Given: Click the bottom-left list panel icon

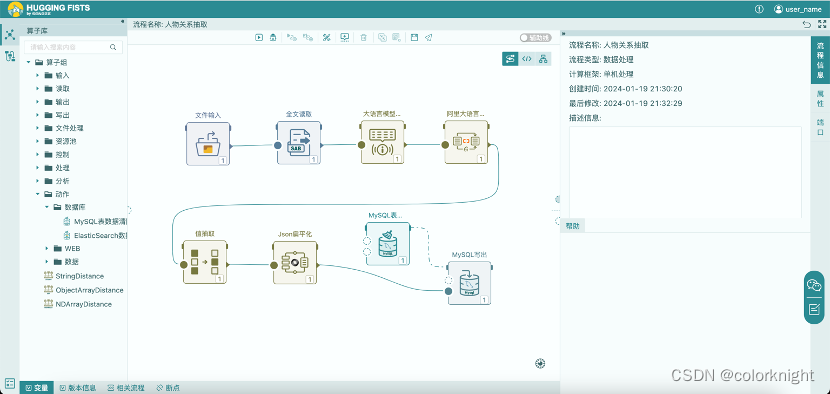Looking at the screenshot, I should tap(10, 382).
